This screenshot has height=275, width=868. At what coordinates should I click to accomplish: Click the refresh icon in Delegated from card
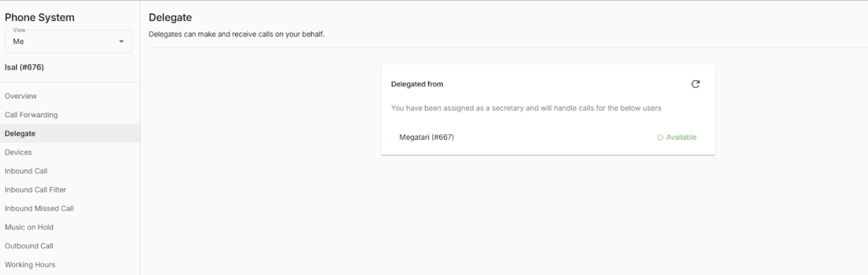tap(695, 84)
